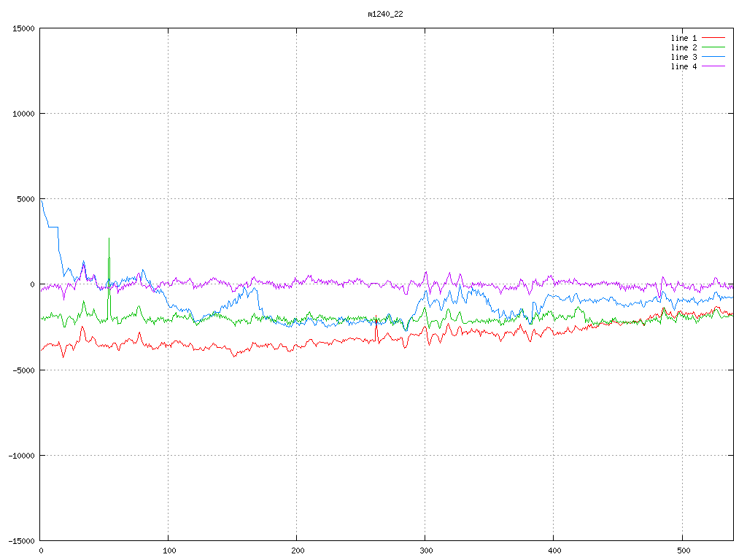Select the 'line 1' legend label
This screenshot has height=560, width=747.
click(684, 38)
